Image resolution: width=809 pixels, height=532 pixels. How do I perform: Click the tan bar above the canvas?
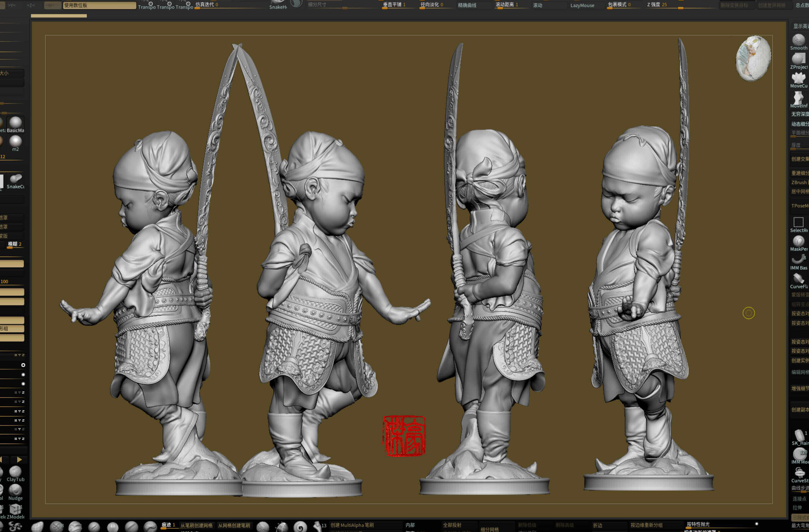pyautogui.click(x=59, y=16)
